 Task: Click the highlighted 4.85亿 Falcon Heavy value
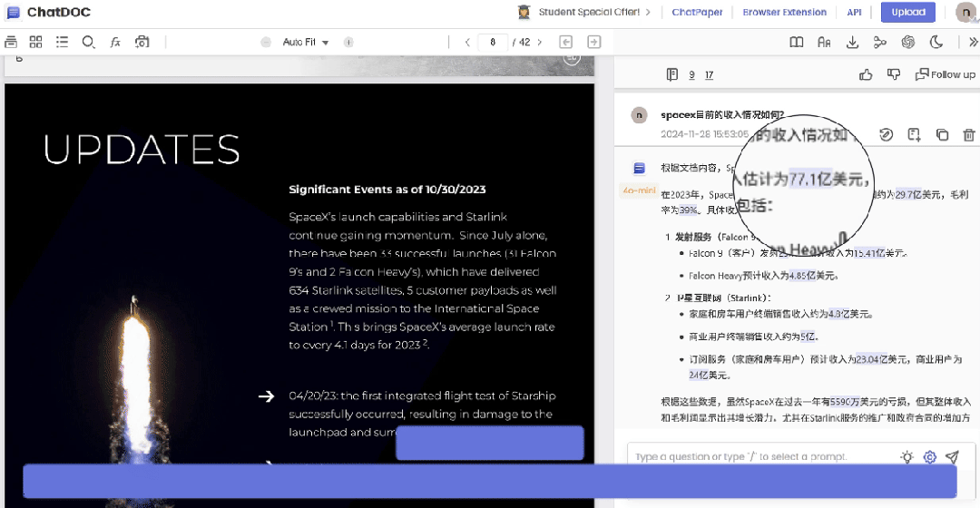(x=802, y=276)
